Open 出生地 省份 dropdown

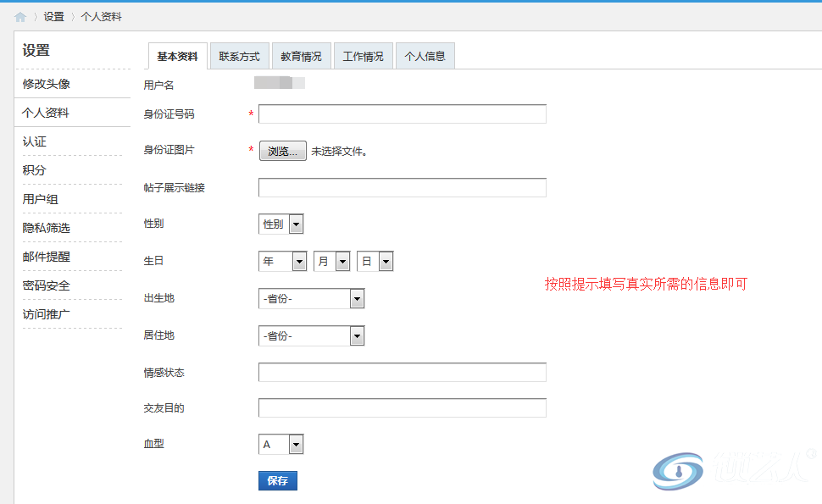click(x=311, y=299)
